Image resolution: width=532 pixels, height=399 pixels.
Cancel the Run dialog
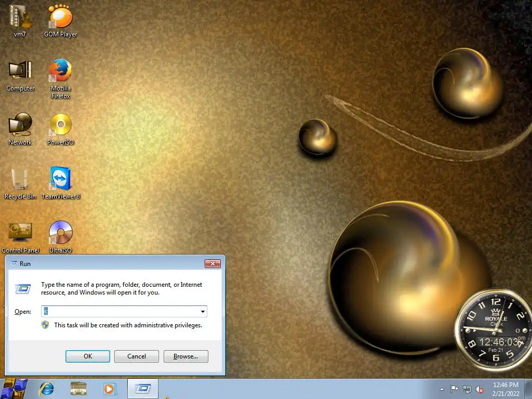[137, 356]
